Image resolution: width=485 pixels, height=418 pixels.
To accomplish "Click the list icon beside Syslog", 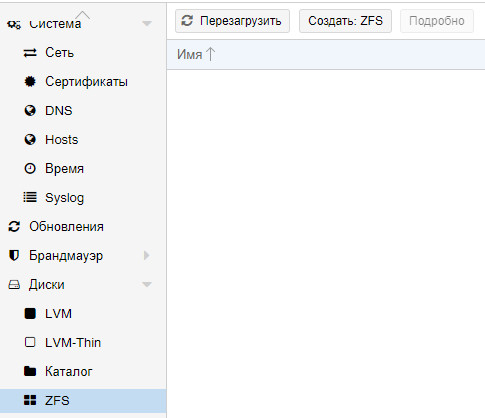I will click(30, 197).
